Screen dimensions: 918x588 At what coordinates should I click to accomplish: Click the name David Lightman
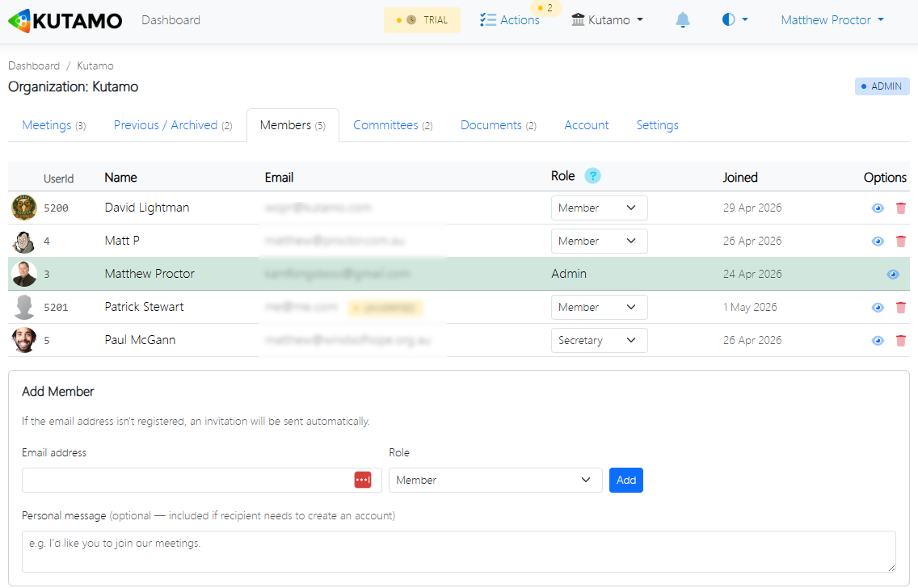click(147, 208)
